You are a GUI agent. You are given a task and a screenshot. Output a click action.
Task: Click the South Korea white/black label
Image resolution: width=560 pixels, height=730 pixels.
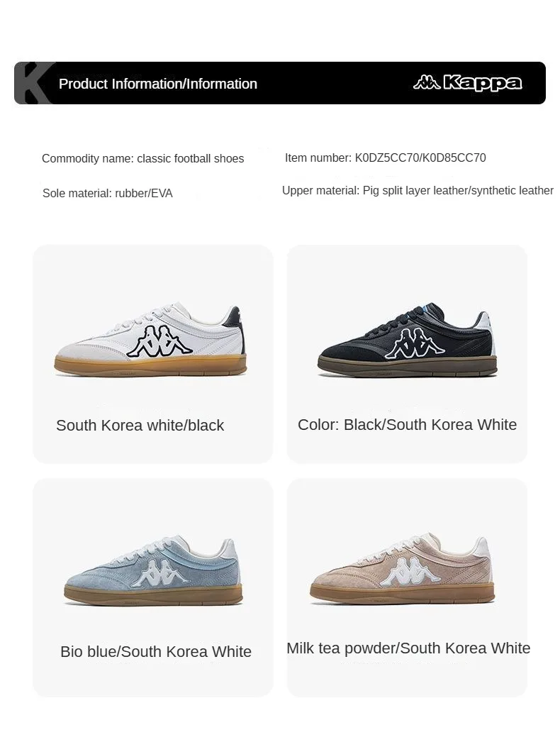140,425
